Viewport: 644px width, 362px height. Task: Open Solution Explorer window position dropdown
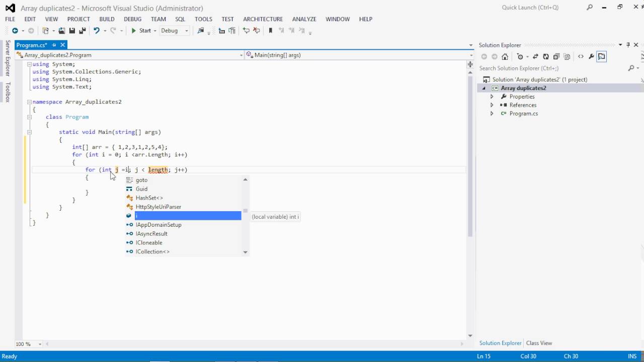tap(620, 45)
